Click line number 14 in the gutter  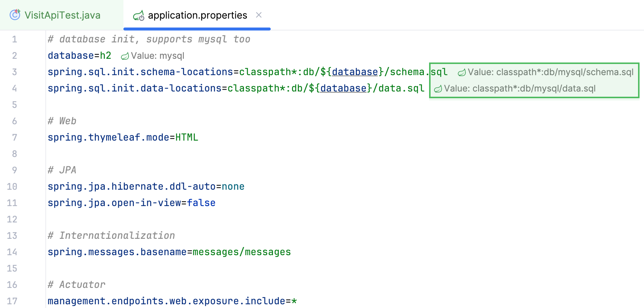tap(12, 252)
